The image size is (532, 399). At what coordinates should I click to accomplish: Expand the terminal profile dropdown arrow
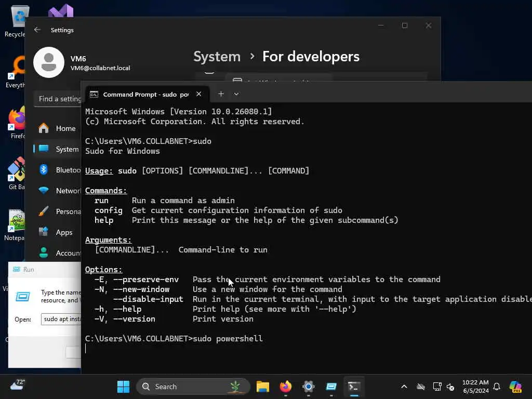tap(236, 94)
